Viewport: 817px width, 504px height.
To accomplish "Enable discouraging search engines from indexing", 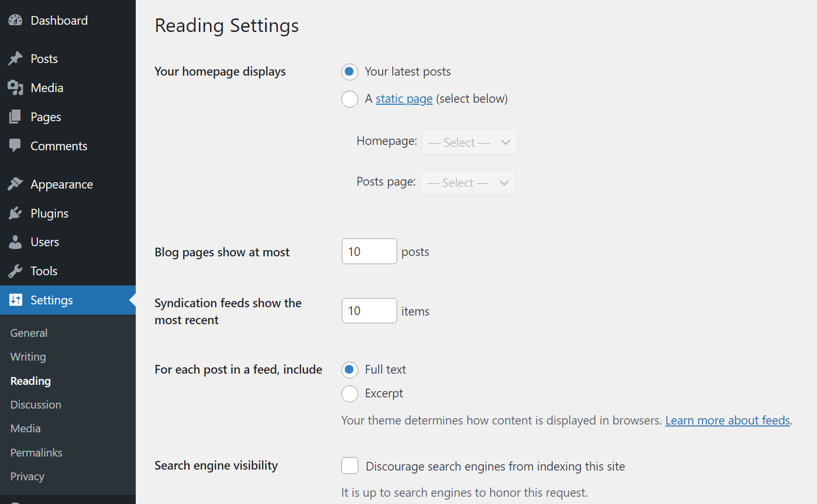I will coord(350,465).
